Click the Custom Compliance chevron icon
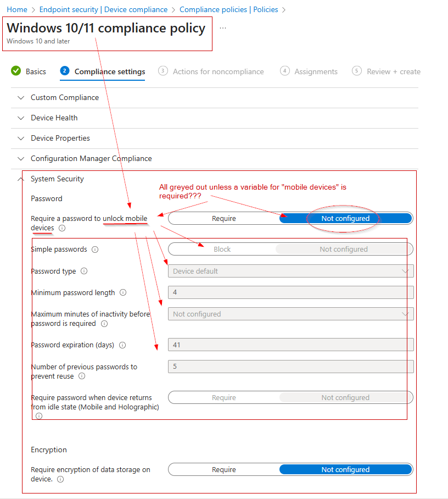This screenshot has height=499, width=448. 21,98
